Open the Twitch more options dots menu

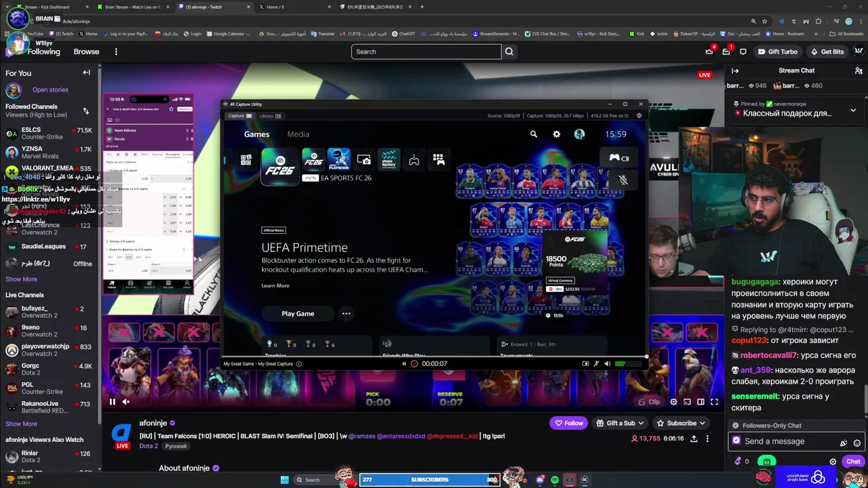tap(116, 52)
